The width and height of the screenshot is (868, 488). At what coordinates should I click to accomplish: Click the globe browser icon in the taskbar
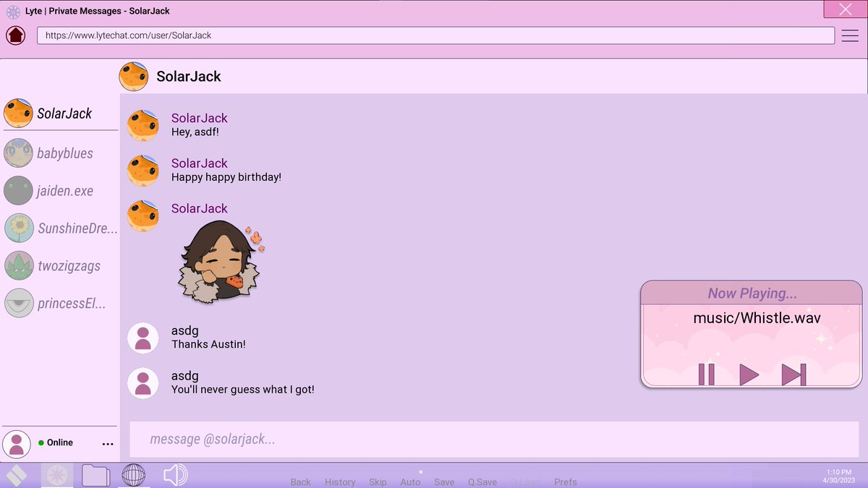pyautogui.click(x=133, y=475)
